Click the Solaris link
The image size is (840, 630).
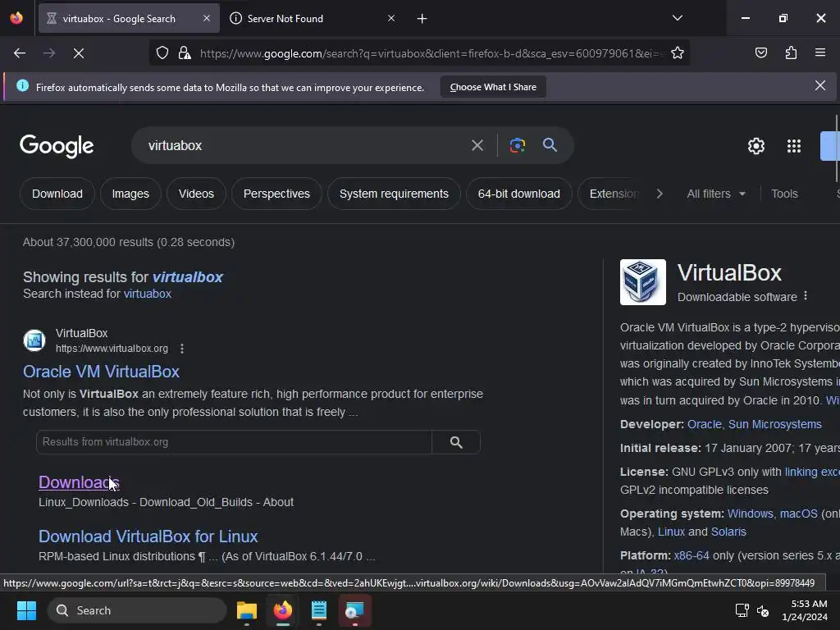coord(728,532)
